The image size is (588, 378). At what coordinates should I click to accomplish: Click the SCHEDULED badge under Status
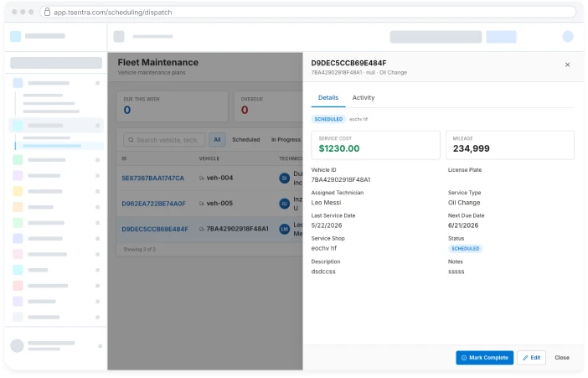pyautogui.click(x=465, y=248)
